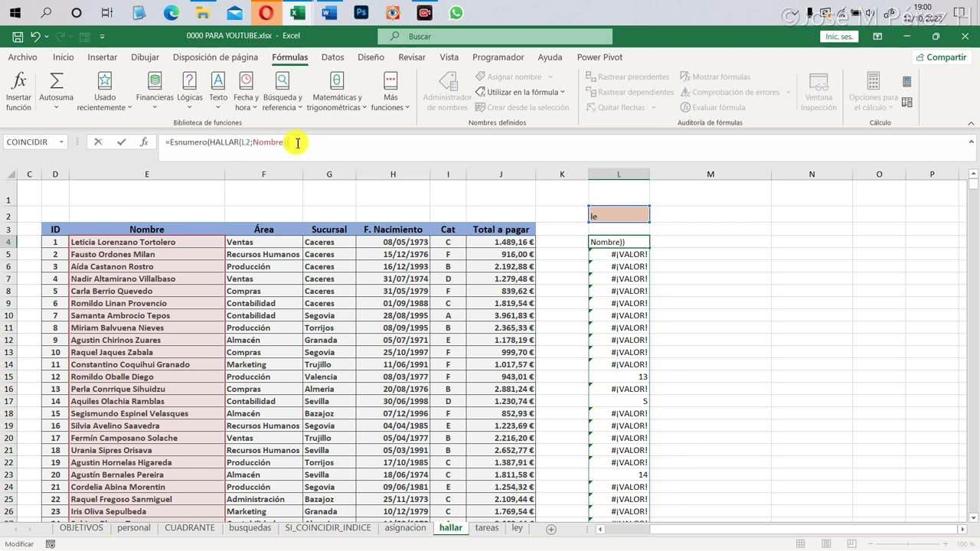The width and height of the screenshot is (980, 551).
Task: Click the Undo icon
Action: pyautogui.click(x=35, y=36)
